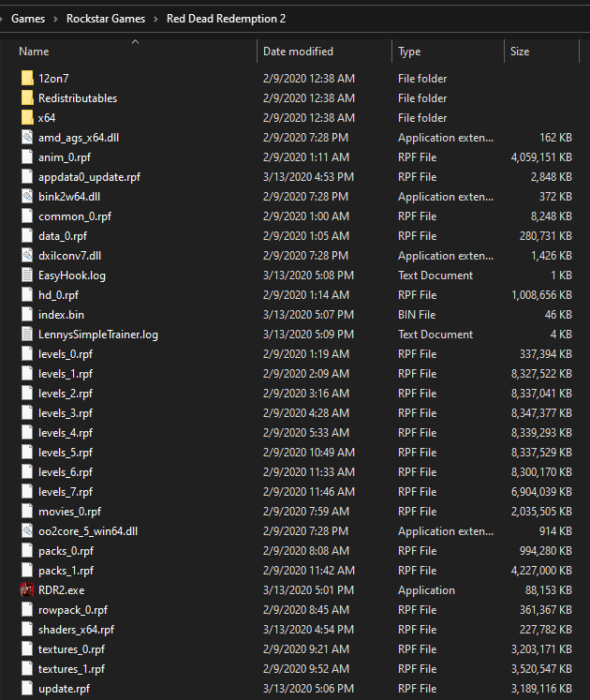This screenshot has width=590, height=700.
Task: Click the dxilconv7.dll file icon
Action: [x=27, y=255]
